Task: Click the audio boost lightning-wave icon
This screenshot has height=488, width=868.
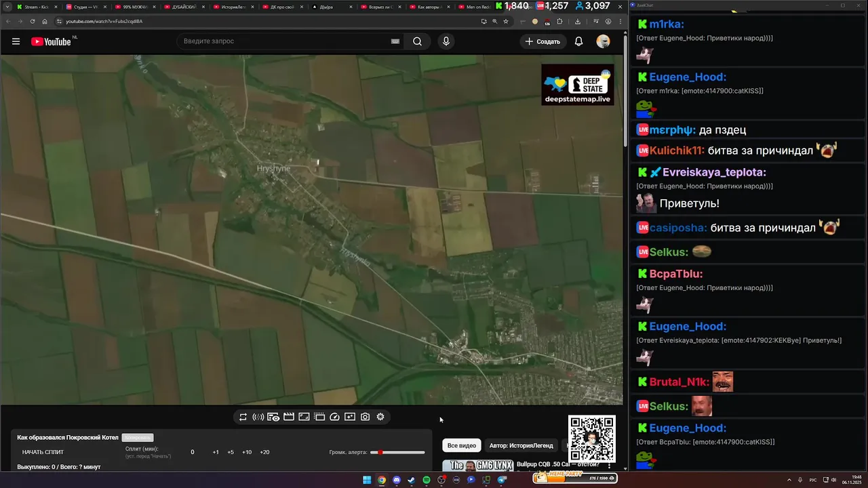Action: 258,417
